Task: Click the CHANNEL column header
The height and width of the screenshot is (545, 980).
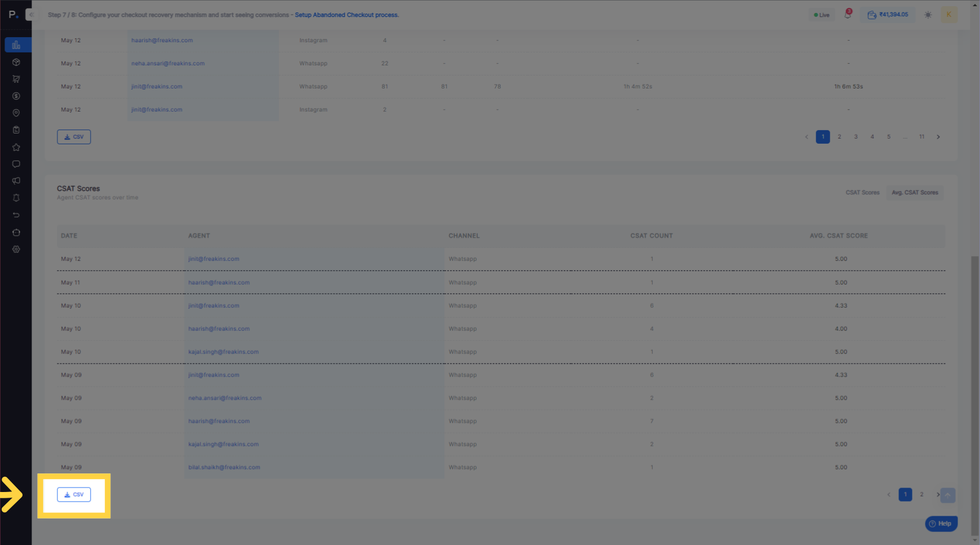Action: point(464,236)
